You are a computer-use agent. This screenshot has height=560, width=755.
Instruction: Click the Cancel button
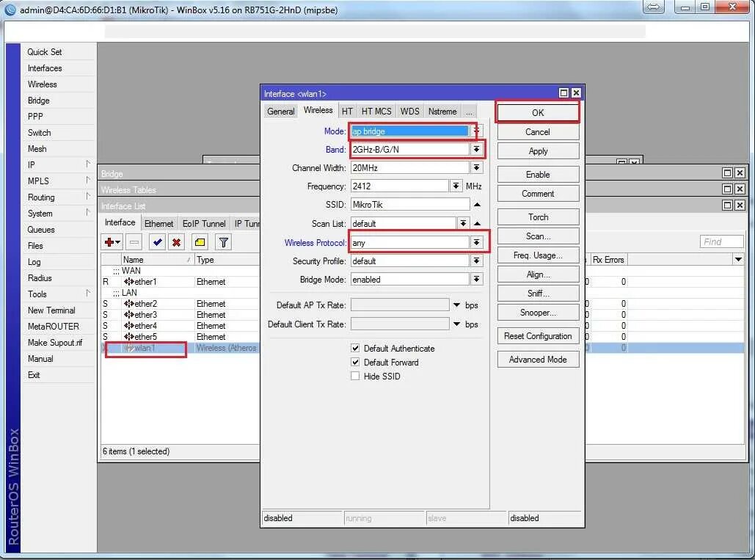pos(538,132)
